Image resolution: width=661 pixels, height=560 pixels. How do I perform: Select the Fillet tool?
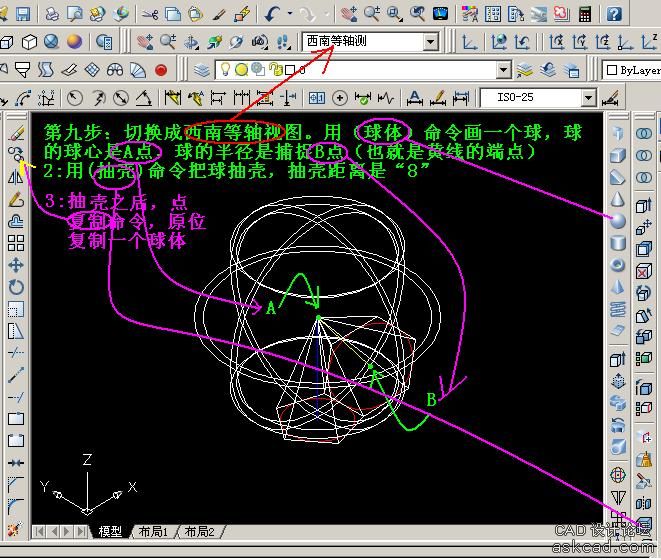click(16, 506)
